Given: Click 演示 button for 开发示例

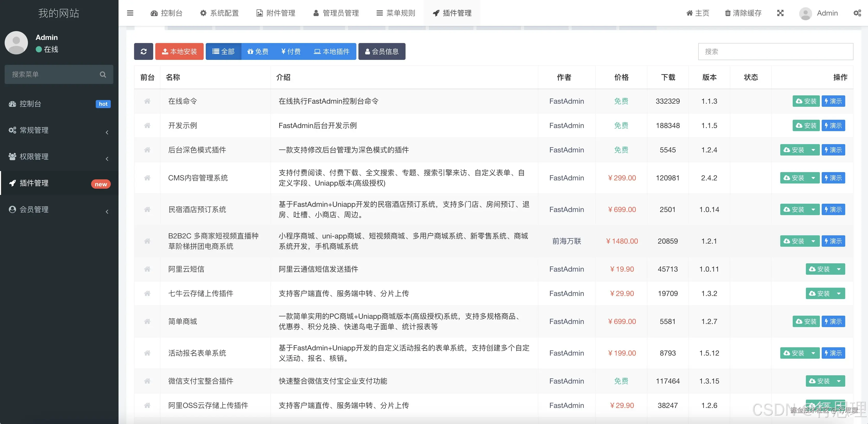Looking at the screenshot, I should tap(833, 125).
